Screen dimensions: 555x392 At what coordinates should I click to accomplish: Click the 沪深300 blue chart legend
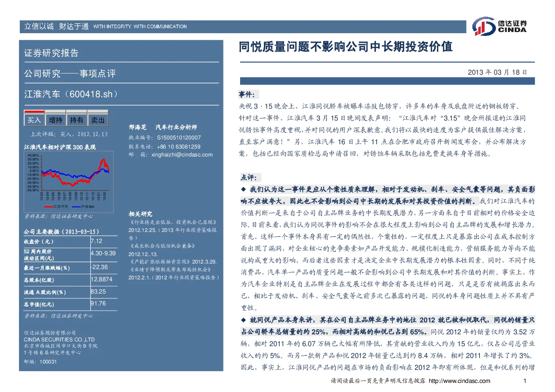click(83, 206)
